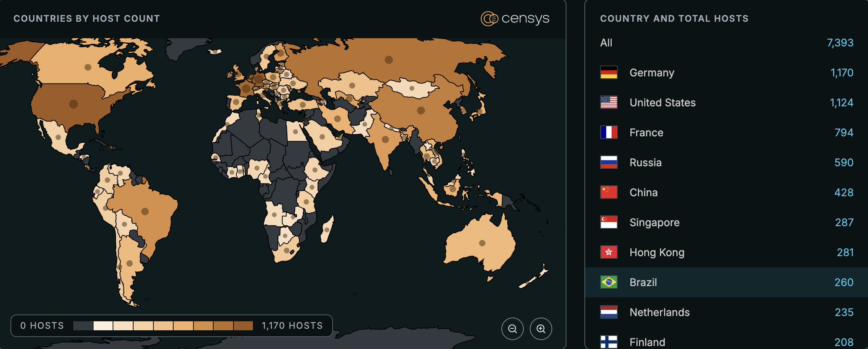Click the Brazil flag icon
Viewport: 868px width, 349px height.
609,282
